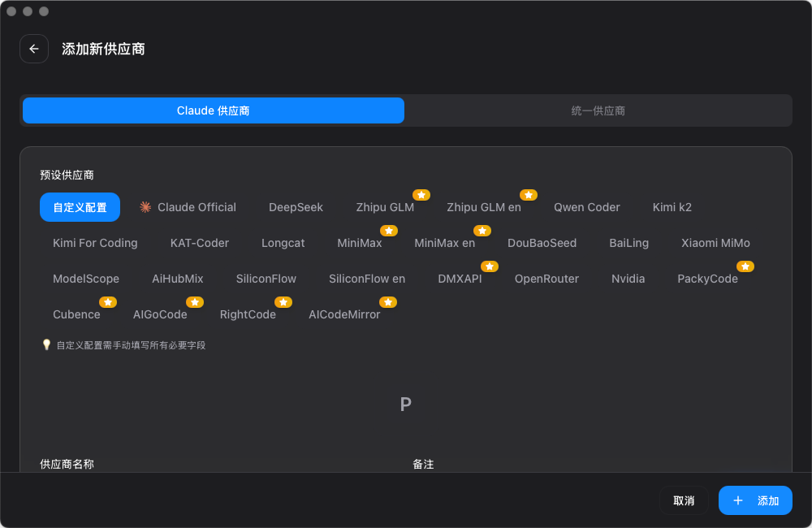Screen dimensions: 812x528
Task: Pick KAT-Coder preset
Action: click(x=200, y=243)
